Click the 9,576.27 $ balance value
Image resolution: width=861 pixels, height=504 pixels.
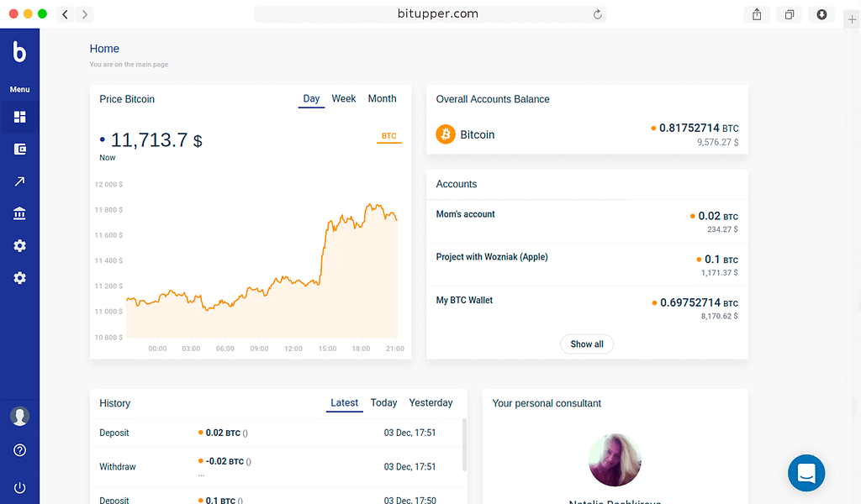(718, 142)
